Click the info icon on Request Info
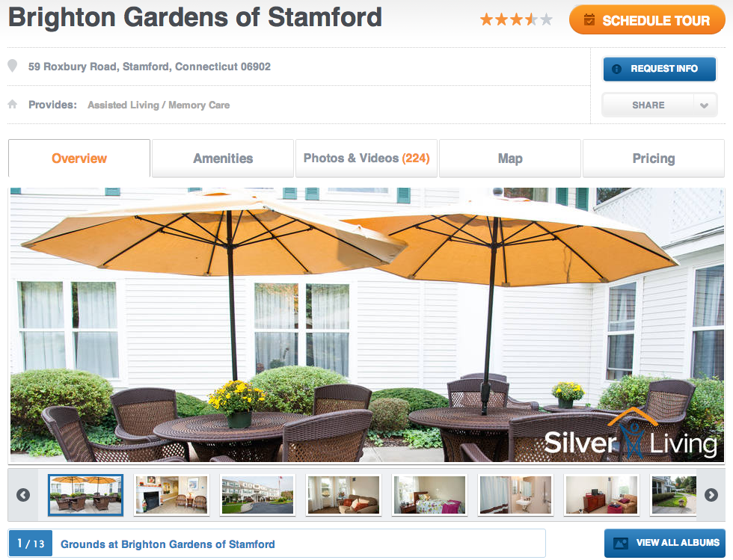 [616, 69]
